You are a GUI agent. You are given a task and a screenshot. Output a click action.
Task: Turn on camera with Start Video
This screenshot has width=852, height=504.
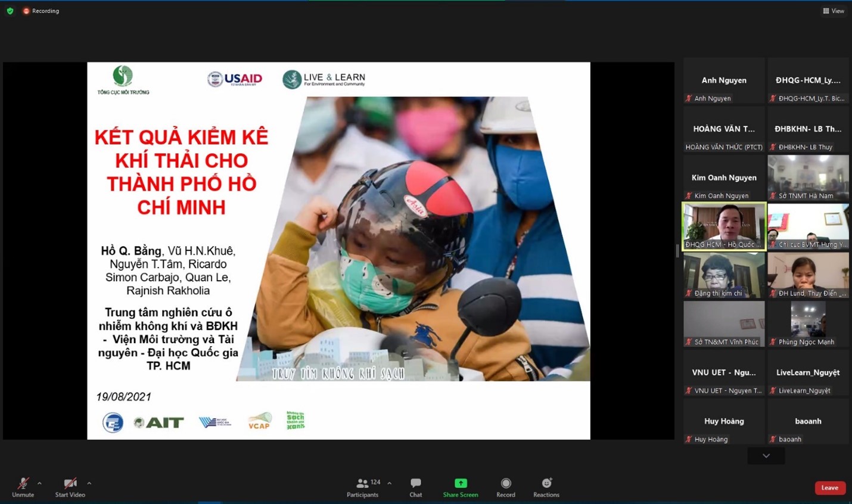70,483
